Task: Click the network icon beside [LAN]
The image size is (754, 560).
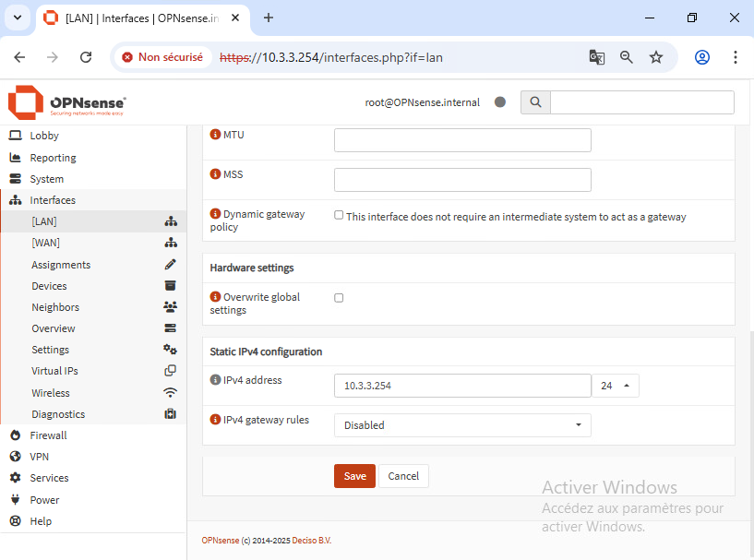Action: pos(171,221)
